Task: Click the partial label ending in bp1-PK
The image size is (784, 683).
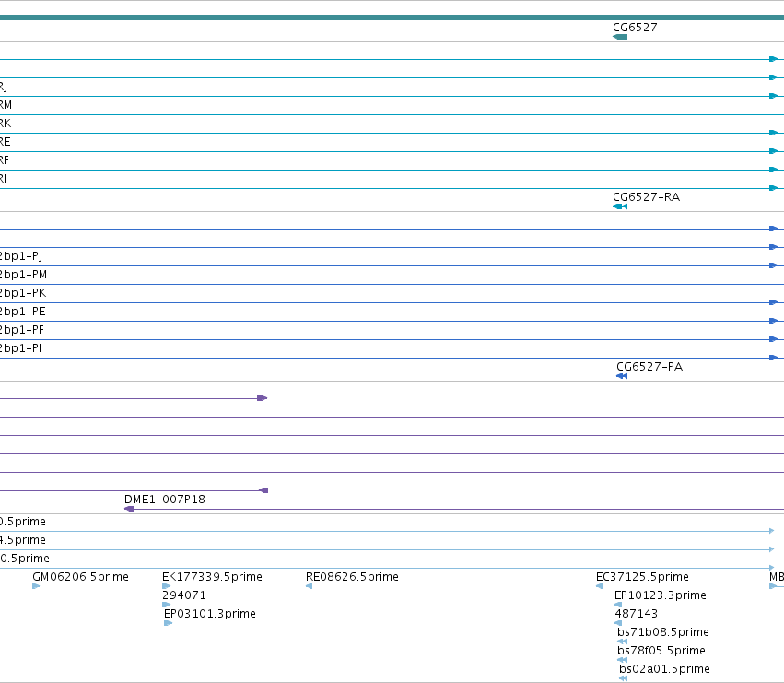Action: (23, 293)
